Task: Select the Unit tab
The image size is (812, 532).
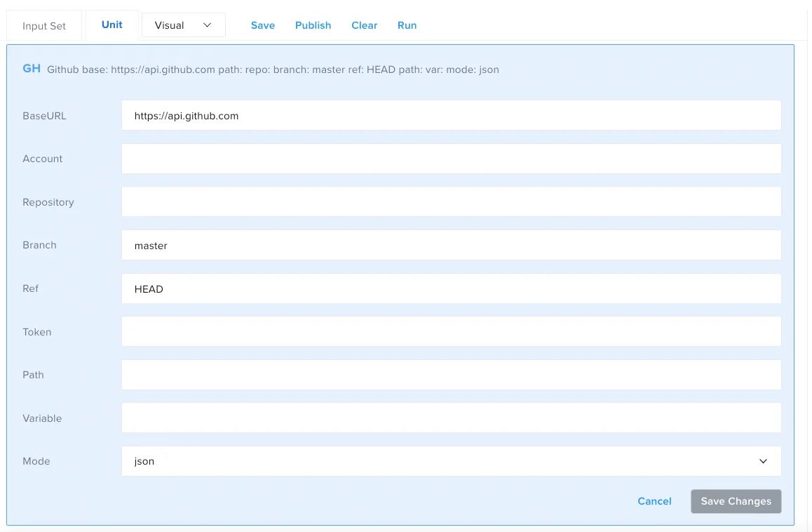Action: point(111,24)
